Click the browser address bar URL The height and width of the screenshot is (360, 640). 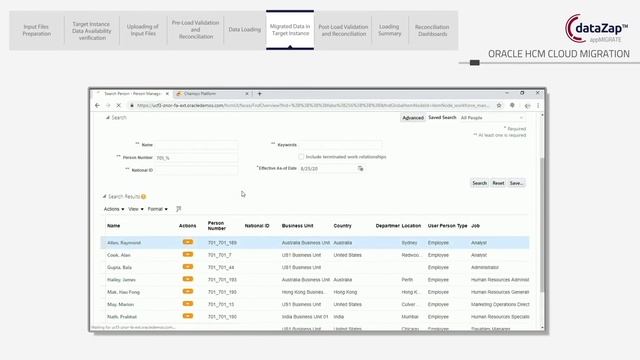pos(313,105)
